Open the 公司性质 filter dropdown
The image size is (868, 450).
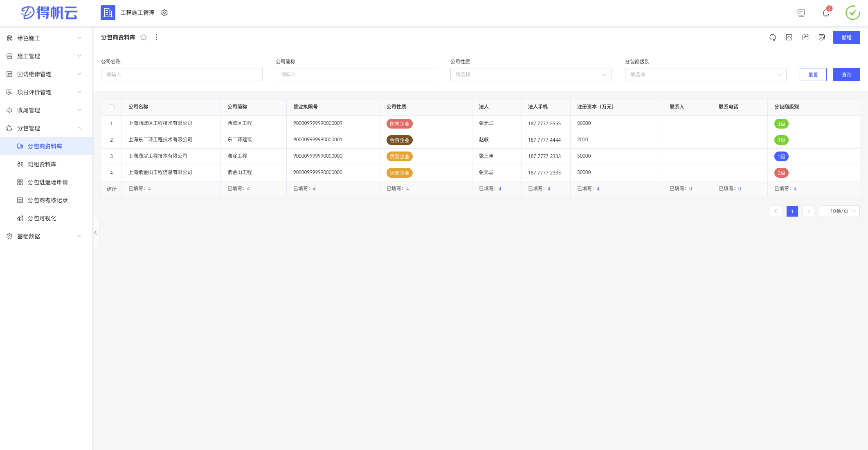(x=531, y=75)
